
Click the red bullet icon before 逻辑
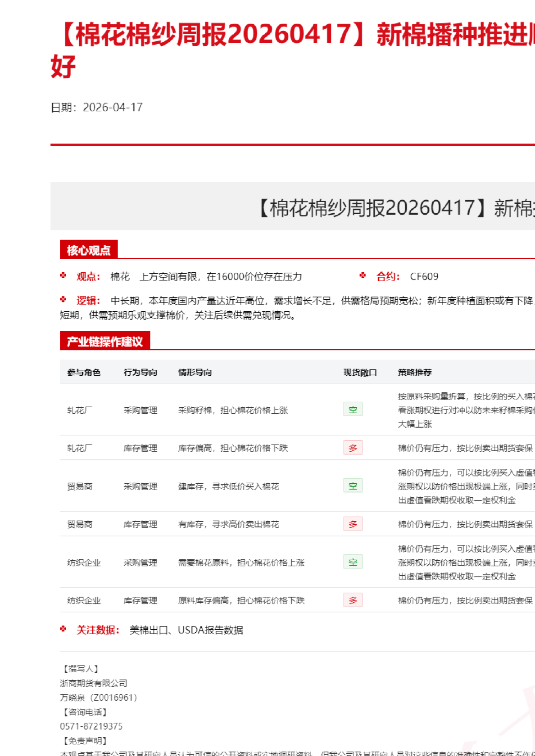point(63,299)
